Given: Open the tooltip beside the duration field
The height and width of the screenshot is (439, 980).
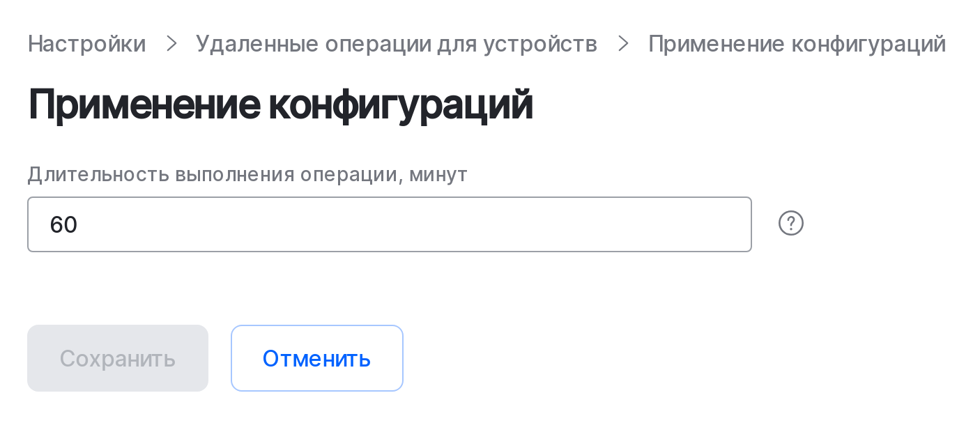Looking at the screenshot, I should (791, 224).
